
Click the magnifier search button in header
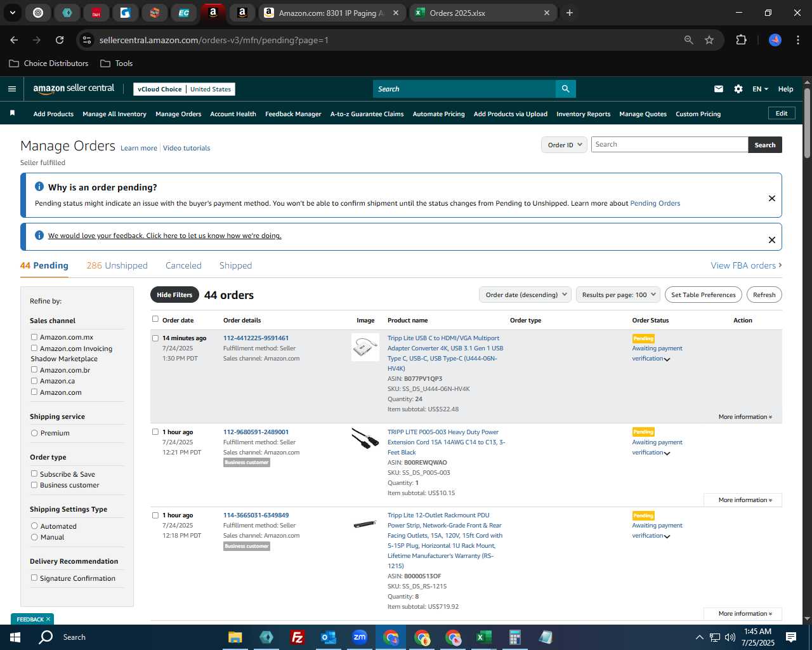pyautogui.click(x=565, y=89)
